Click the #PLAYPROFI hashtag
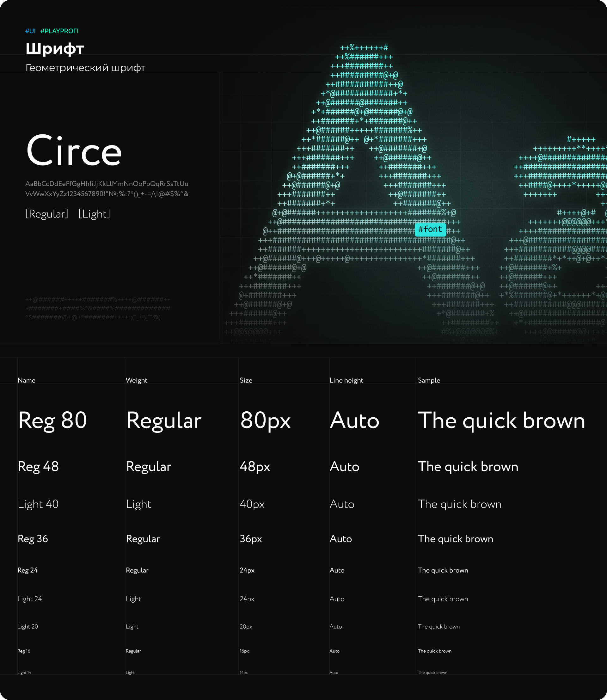Image resolution: width=607 pixels, height=700 pixels. (x=60, y=31)
